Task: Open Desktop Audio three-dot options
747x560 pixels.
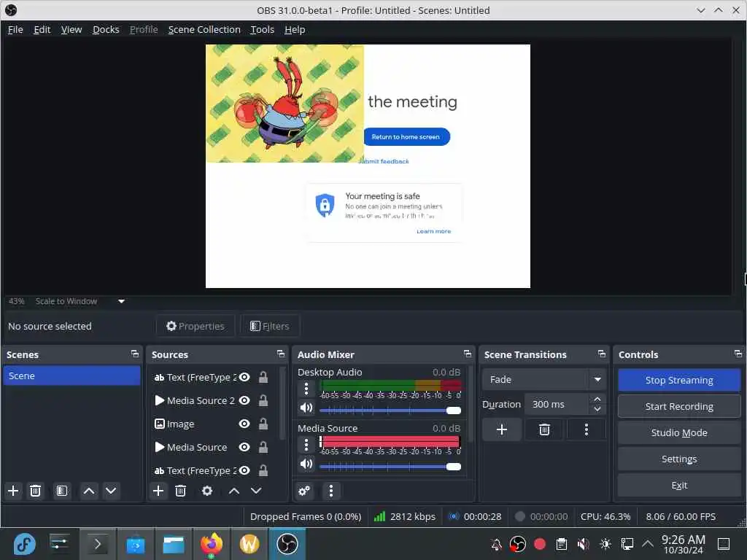Action: click(x=306, y=389)
